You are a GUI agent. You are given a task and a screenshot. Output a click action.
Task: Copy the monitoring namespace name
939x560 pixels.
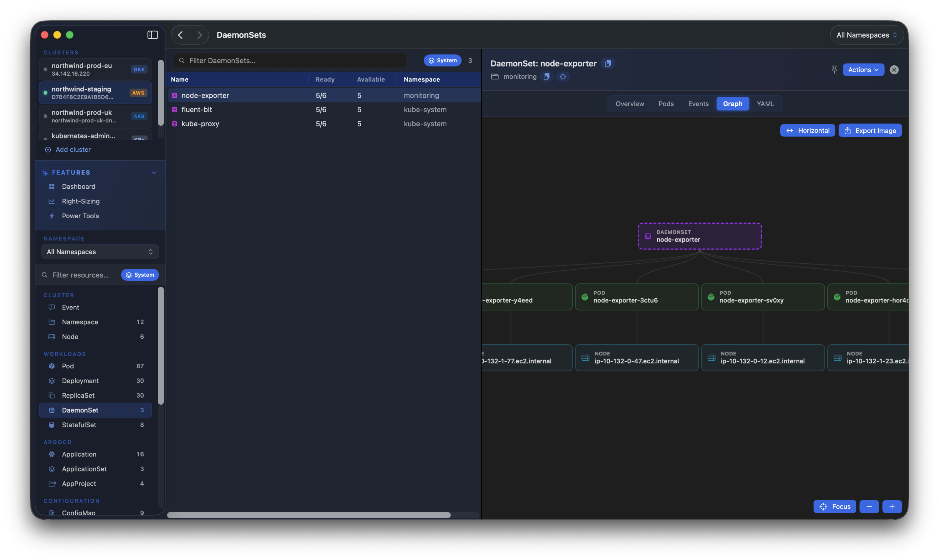coord(546,77)
